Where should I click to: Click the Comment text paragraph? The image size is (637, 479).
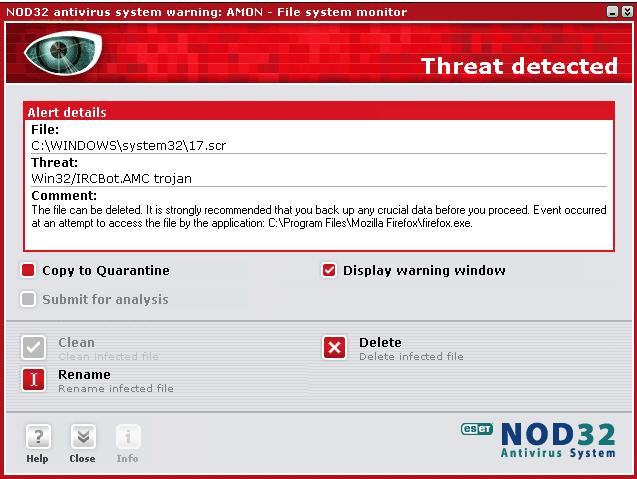(x=319, y=217)
